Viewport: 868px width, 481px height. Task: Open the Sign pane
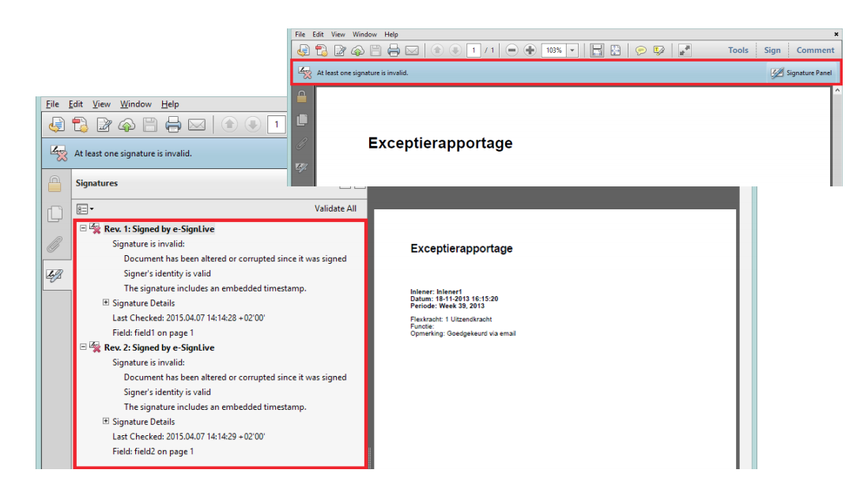772,50
